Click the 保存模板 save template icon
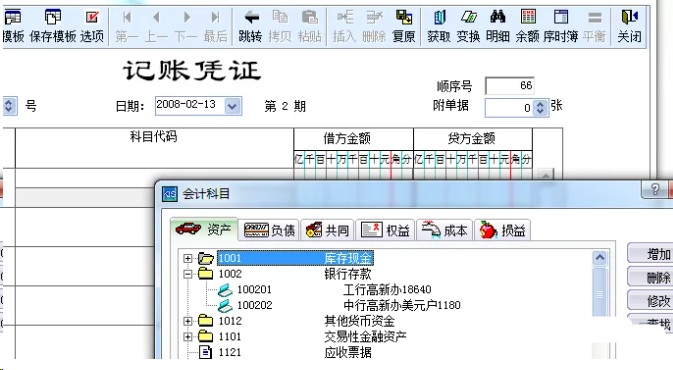The width and height of the screenshot is (673, 370). tap(53, 26)
